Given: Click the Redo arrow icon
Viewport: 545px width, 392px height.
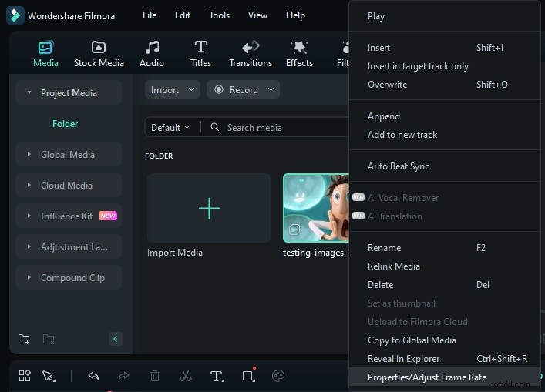Looking at the screenshot, I should (x=124, y=376).
